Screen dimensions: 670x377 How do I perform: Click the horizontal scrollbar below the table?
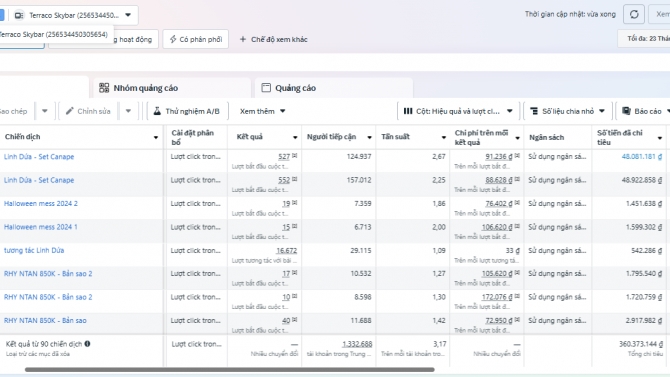pyautogui.click(x=229, y=370)
